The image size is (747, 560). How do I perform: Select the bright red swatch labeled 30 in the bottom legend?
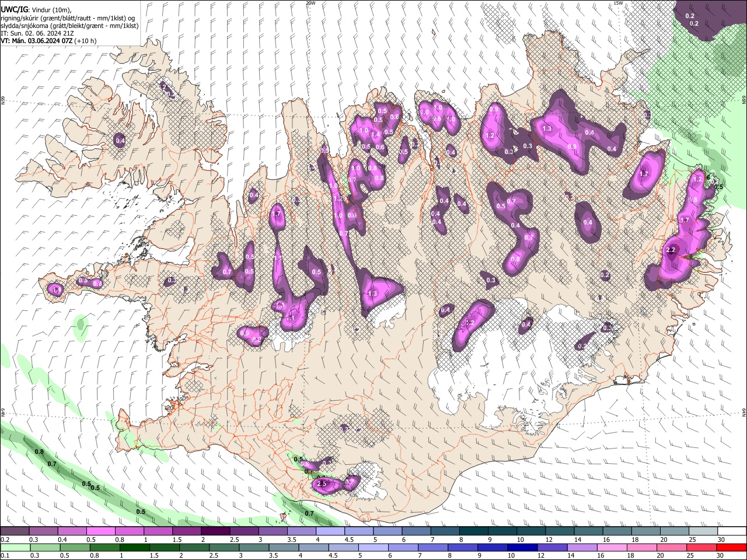732,547
